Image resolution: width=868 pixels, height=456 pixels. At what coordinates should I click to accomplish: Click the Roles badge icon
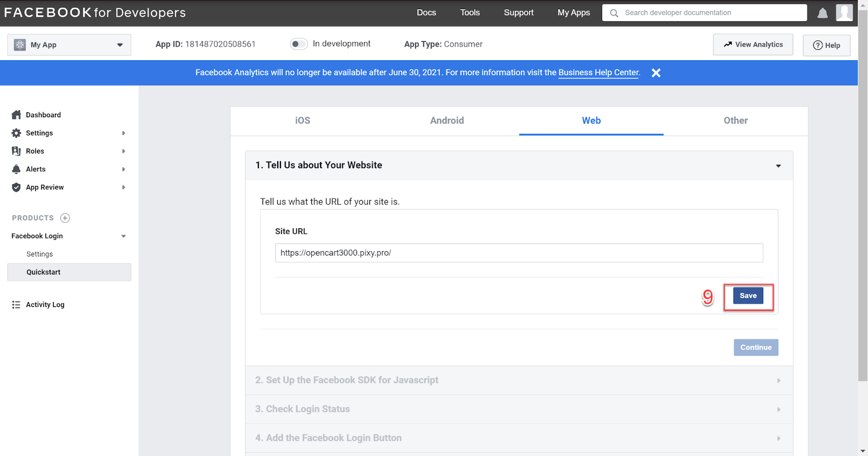tap(16, 151)
